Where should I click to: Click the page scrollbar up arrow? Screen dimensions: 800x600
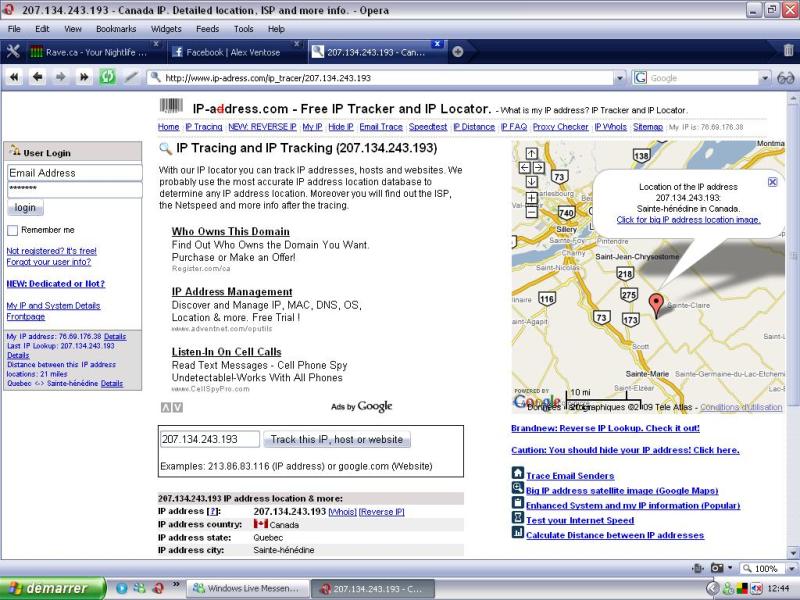[x=792, y=98]
